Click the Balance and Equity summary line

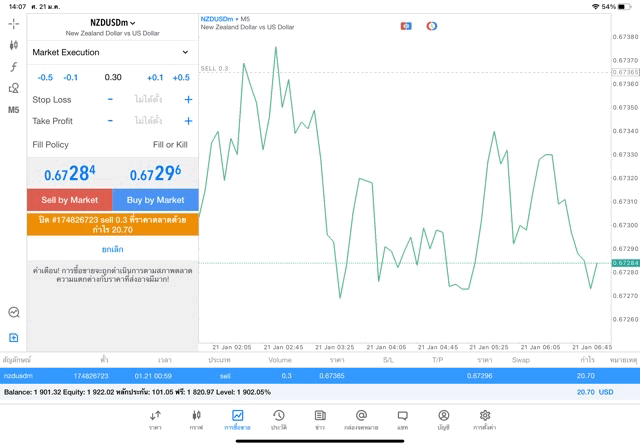(x=137, y=392)
